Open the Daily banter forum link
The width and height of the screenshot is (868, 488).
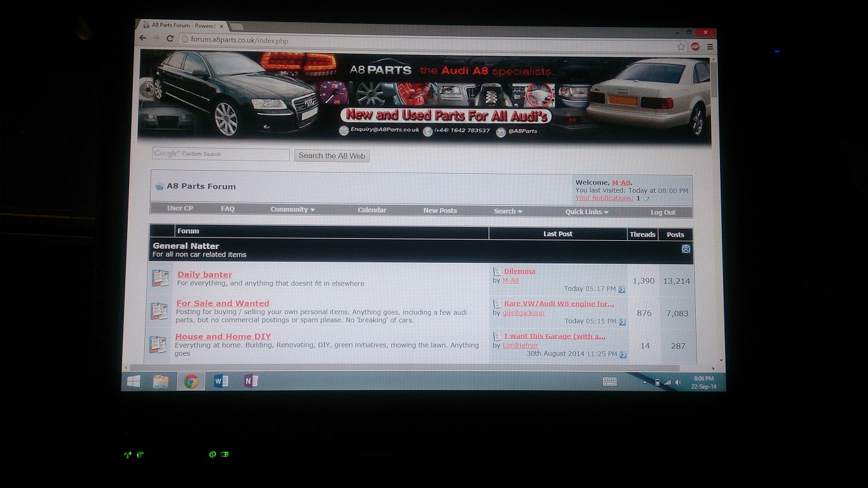[204, 274]
